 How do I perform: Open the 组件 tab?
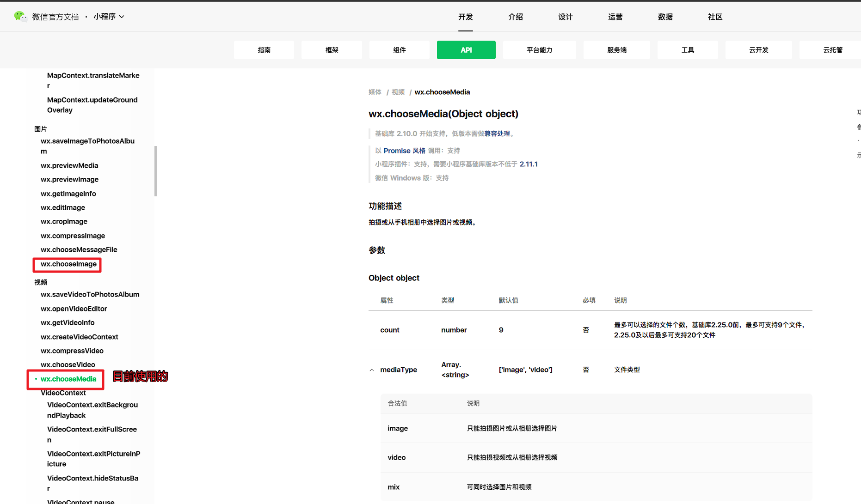[400, 50]
